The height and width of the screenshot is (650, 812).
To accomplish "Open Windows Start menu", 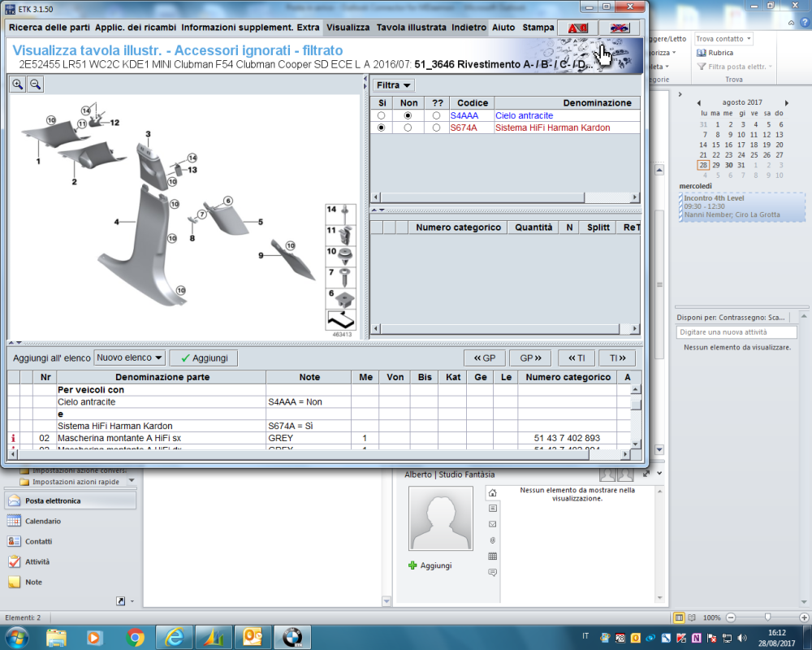I will tap(17, 637).
